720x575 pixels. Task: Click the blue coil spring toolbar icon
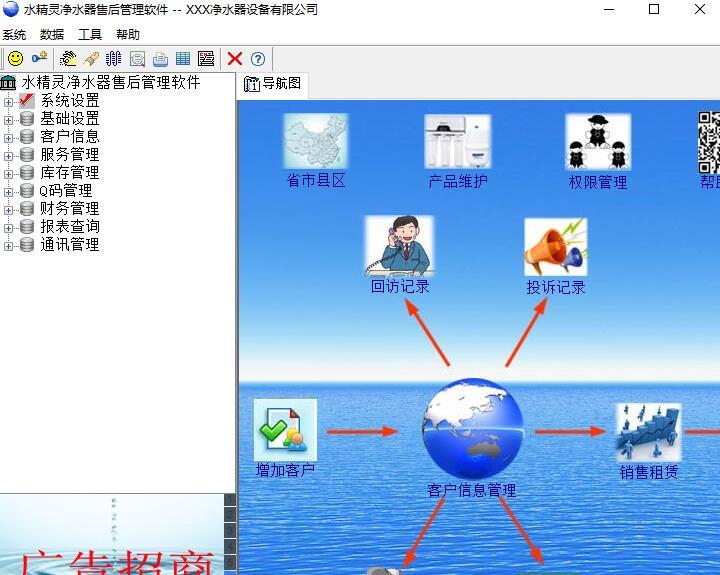click(113, 58)
